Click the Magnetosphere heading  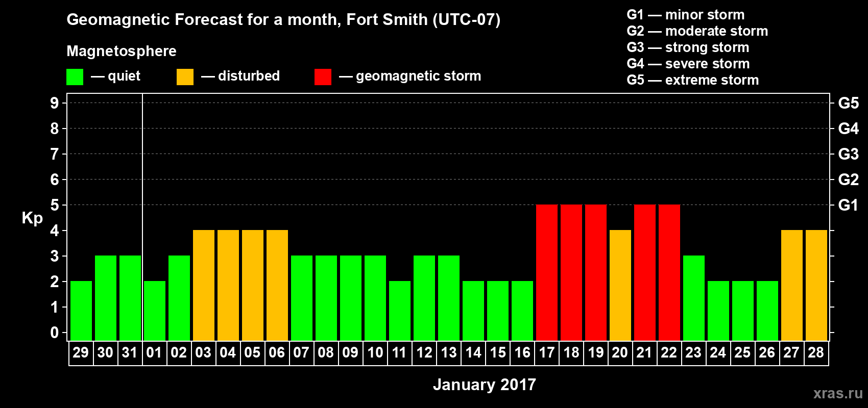pyautogui.click(x=122, y=51)
